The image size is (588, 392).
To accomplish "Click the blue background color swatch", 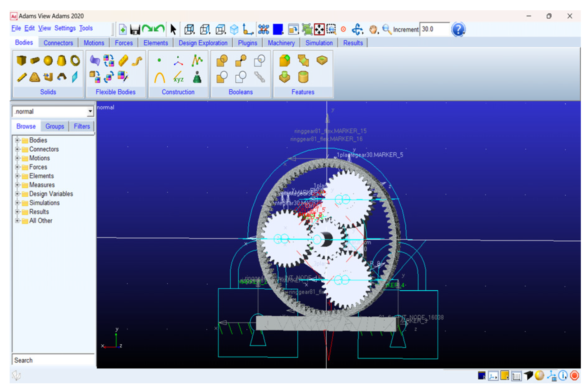I will pos(278,30).
